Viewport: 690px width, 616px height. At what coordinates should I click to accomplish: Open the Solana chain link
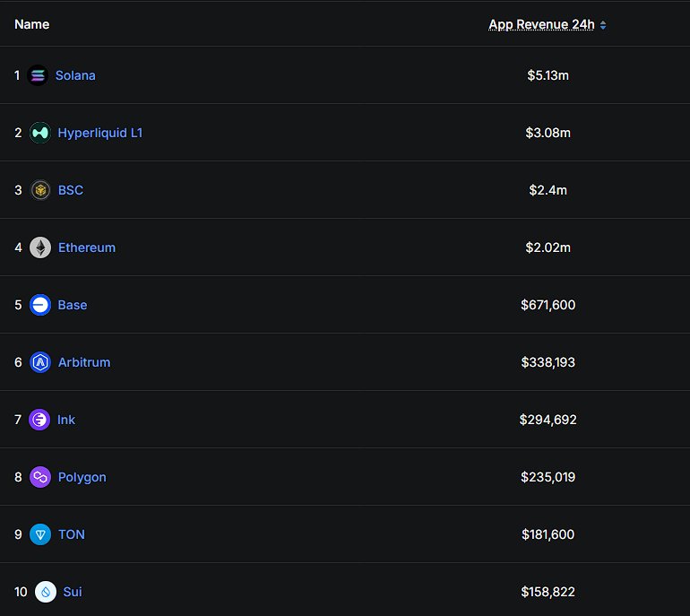pyautogui.click(x=75, y=75)
